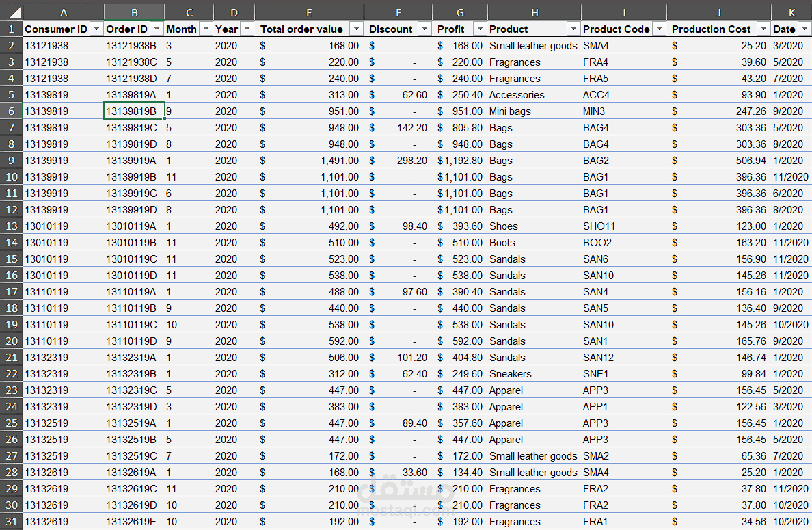Select date cell 3/2020 in row 2
812x530 pixels.
point(791,46)
